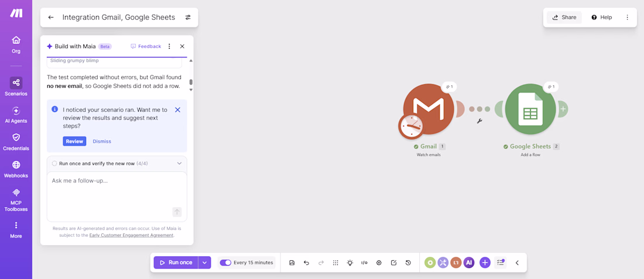Image resolution: width=644 pixels, height=279 pixels.
Task: Undo the last change
Action: point(306,263)
